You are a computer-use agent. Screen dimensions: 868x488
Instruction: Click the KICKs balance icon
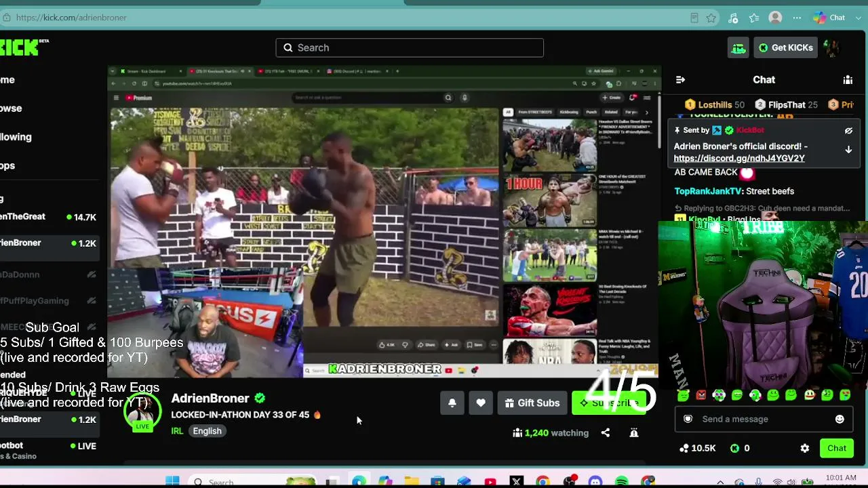click(x=734, y=448)
